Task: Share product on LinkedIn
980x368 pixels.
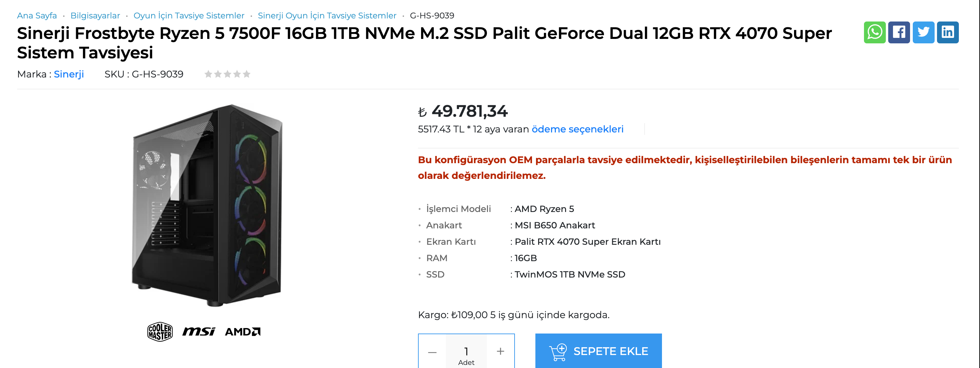Action: tap(947, 32)
